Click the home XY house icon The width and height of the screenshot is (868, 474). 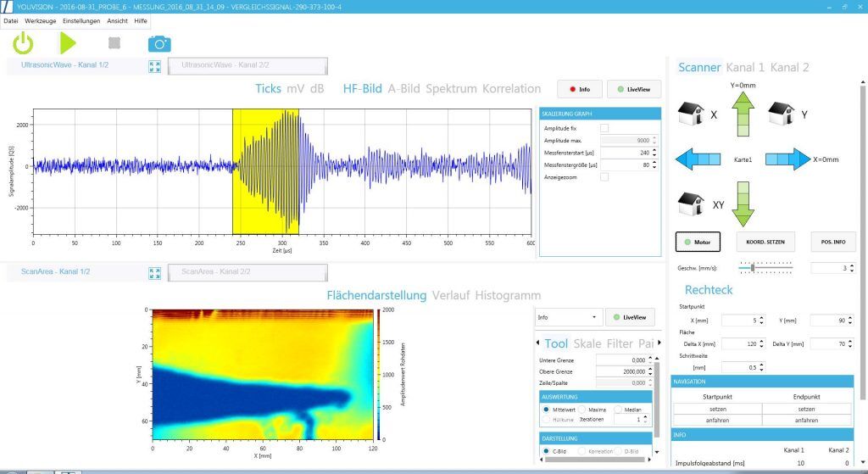point(692,204)
